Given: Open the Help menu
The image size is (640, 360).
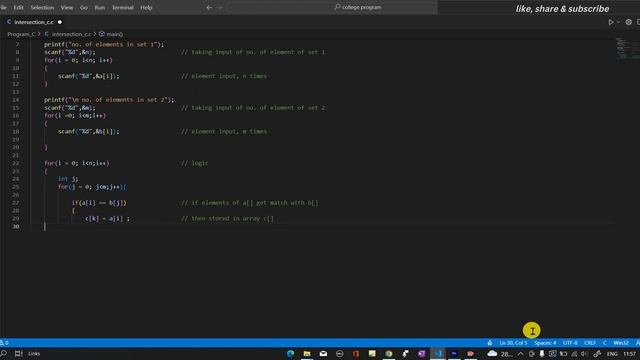Looking at the screenshot, I should coord(146,7).
